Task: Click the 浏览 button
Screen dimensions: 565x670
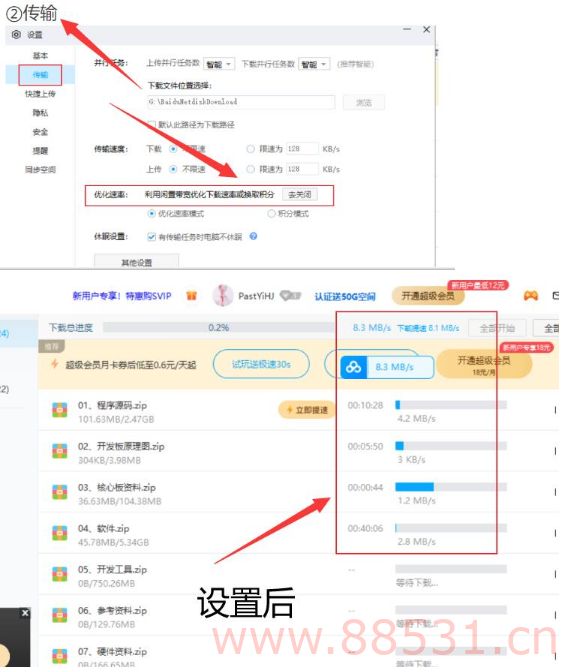Action: (364, 103)
